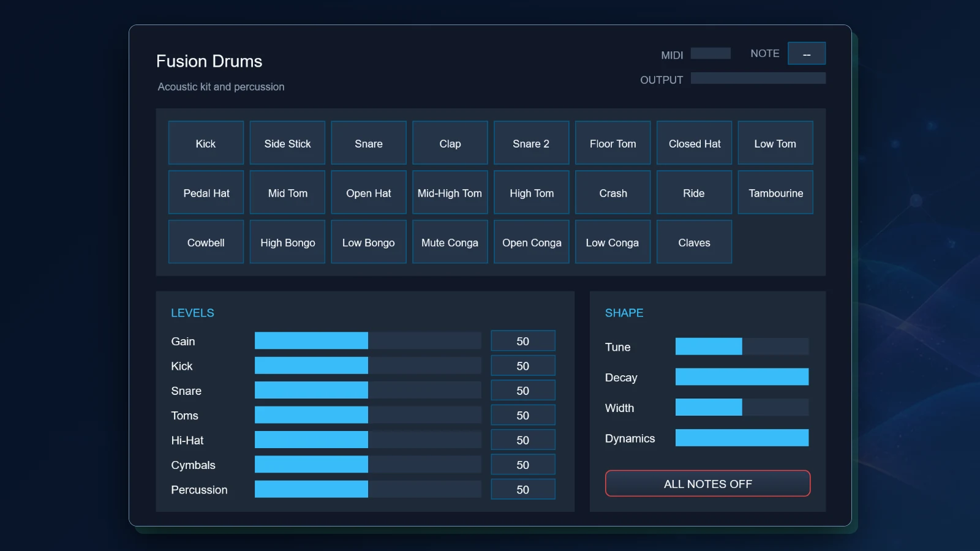
Task: Adjust the Snare level slider
Action: pos(368,390)
